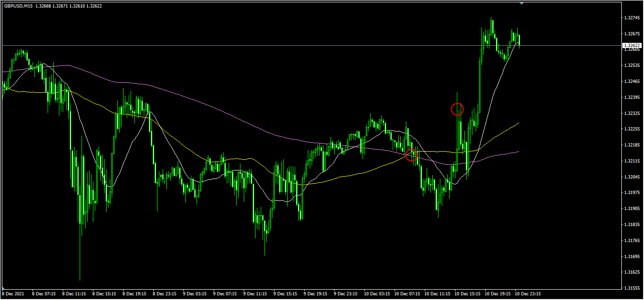Click the current price label 1.32622
Viewport: 644px width, 300px height.
pos(631,46)
